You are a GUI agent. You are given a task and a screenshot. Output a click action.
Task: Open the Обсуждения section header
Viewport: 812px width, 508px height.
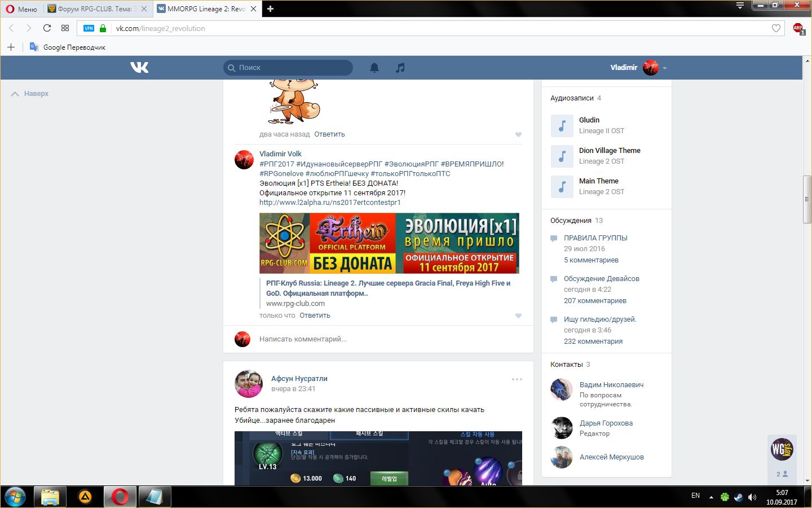tap(571, 220)
